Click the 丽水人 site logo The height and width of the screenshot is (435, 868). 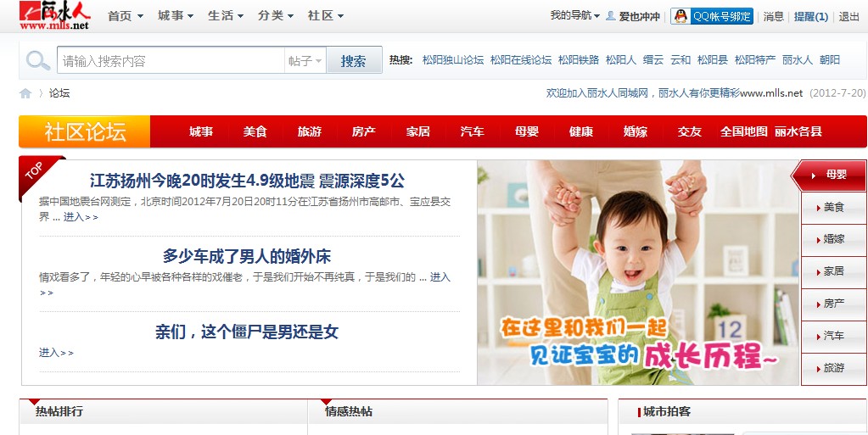[x=54, y=15]
